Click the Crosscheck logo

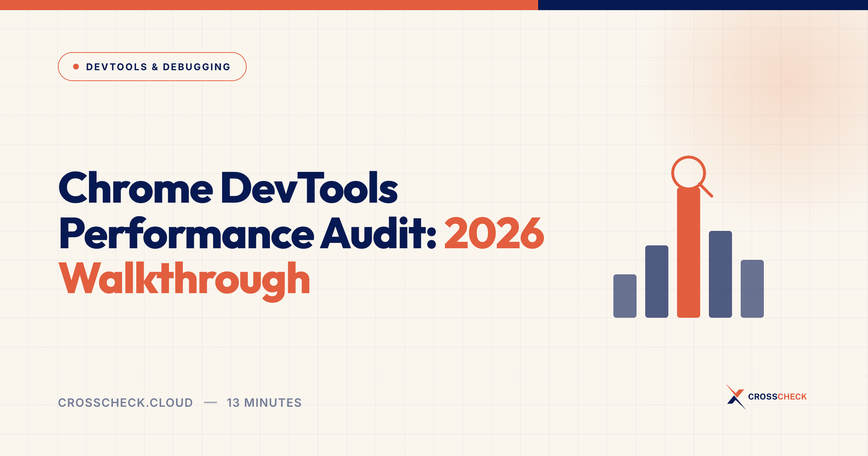click(766, 397)
